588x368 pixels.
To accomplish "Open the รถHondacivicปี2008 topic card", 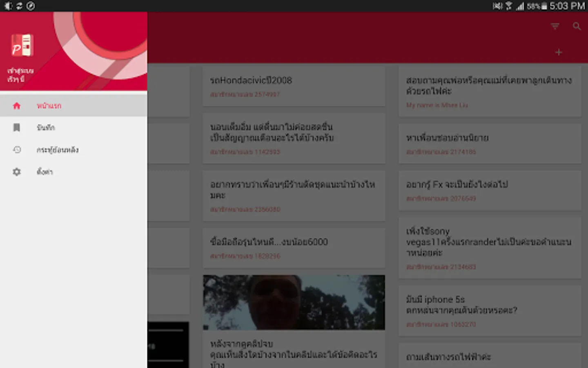I will (x=294, y=86).
